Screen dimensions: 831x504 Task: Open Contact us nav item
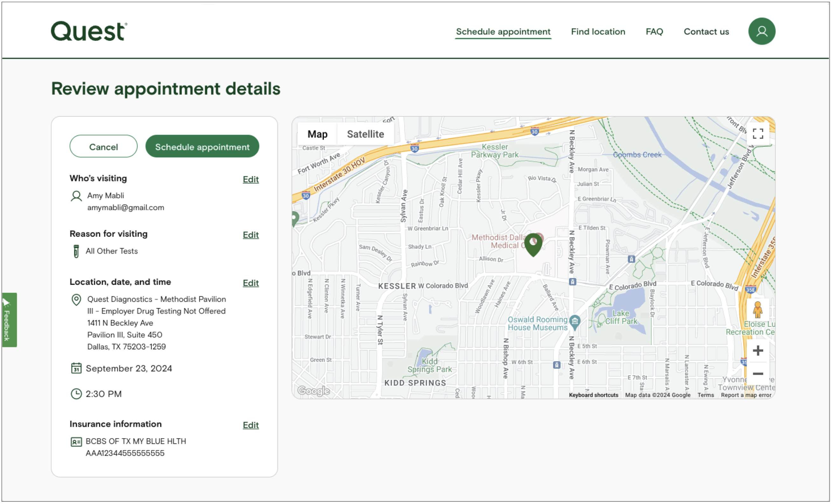pos(706,32)
